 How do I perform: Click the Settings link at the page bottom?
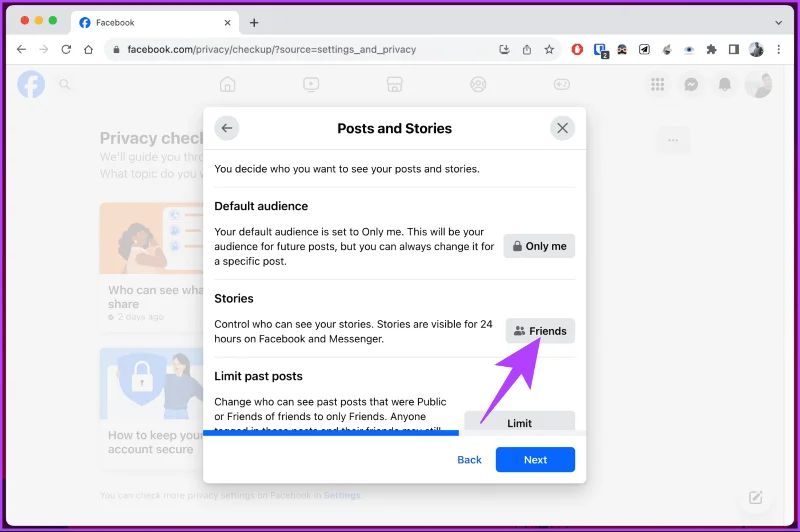342,495
